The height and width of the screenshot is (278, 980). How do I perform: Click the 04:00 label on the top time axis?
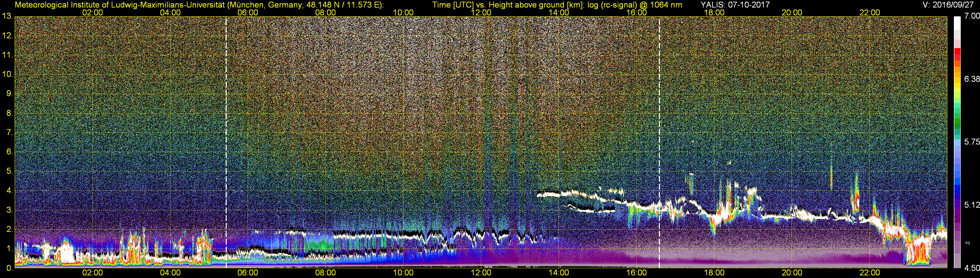(x=170, y=12)
